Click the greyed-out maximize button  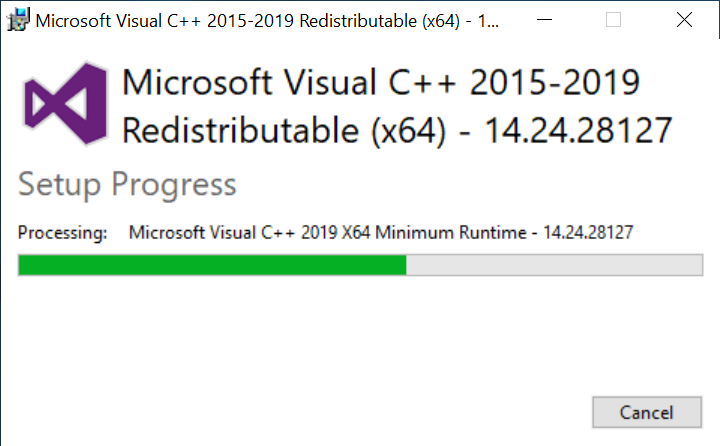(613, 20)
